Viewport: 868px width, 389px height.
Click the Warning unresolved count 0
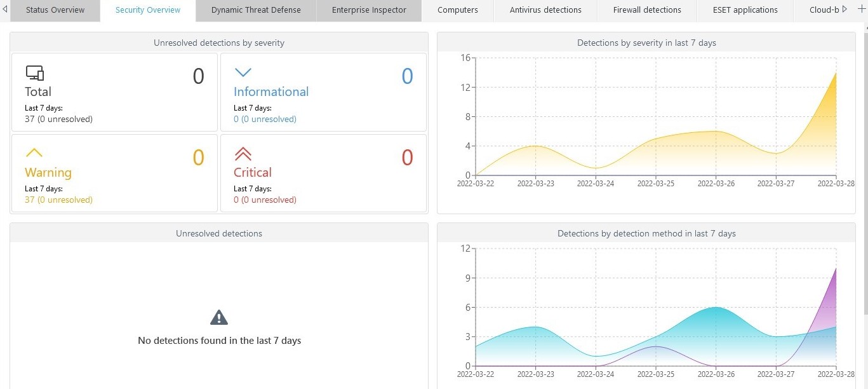click(199, 157)
